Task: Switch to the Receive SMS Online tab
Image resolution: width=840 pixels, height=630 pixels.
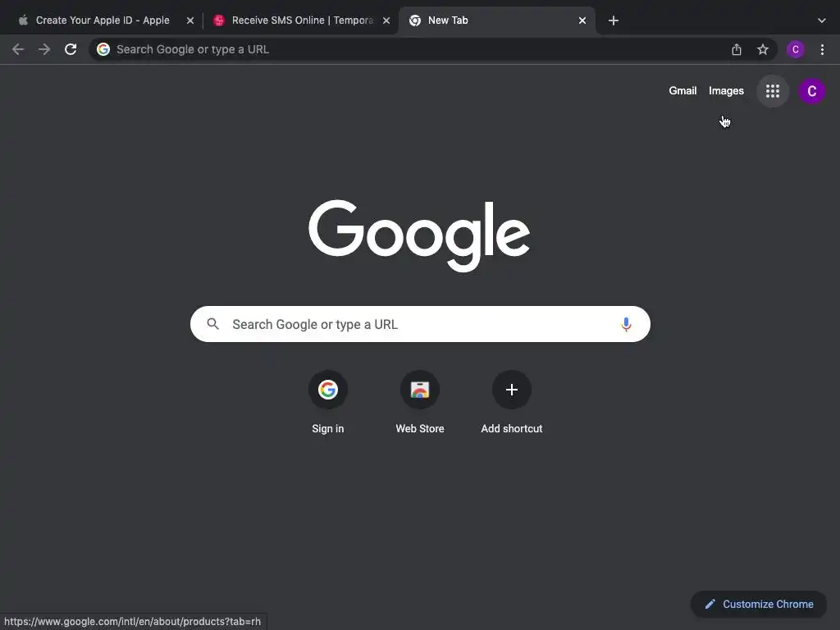Action: (301, 21)
